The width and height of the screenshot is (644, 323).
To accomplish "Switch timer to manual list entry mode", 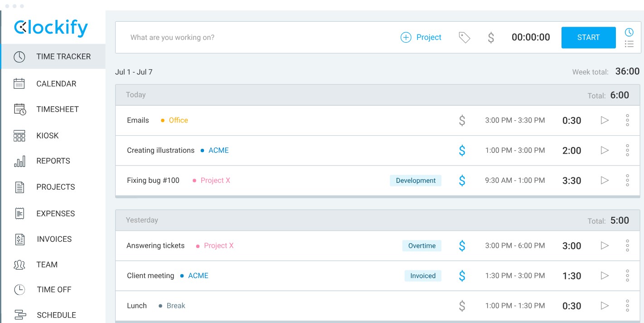I will click(629, 44).
